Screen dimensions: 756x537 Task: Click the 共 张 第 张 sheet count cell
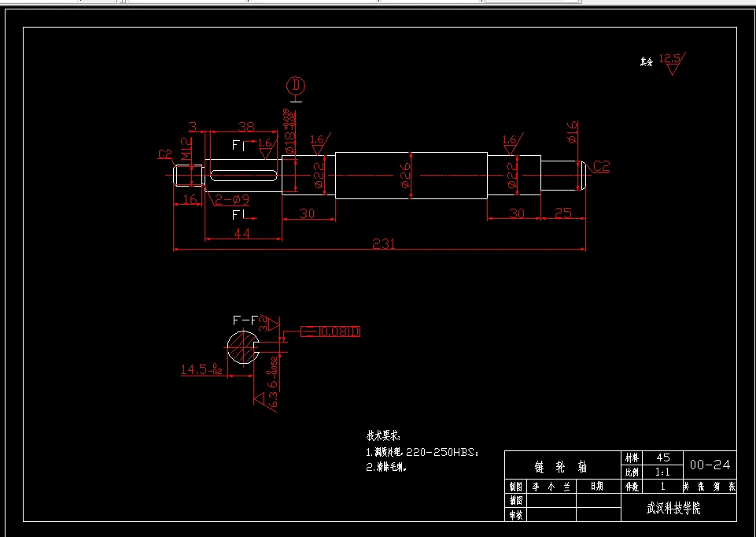[710, 487]
